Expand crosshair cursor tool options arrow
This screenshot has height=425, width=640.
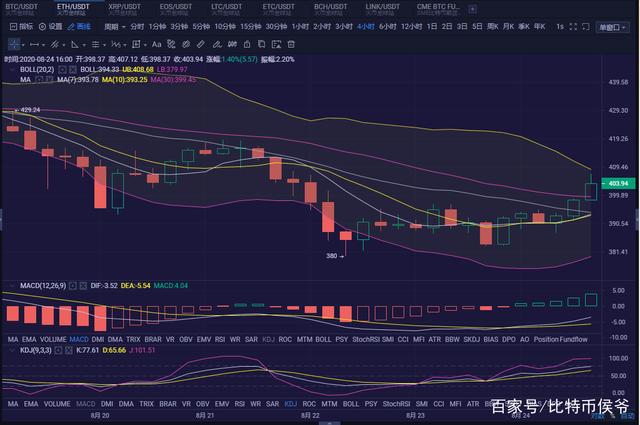pyautogui.click(x=23, y=45)
